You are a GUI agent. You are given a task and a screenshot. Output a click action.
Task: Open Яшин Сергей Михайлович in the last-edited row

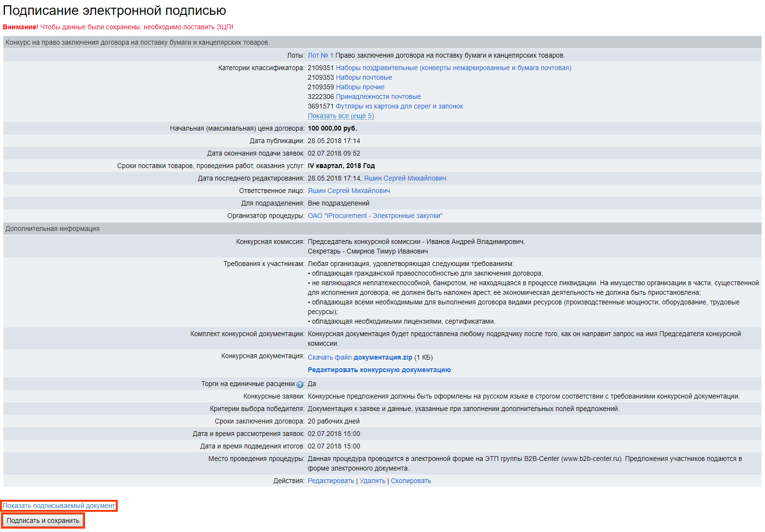click(405, 178)
